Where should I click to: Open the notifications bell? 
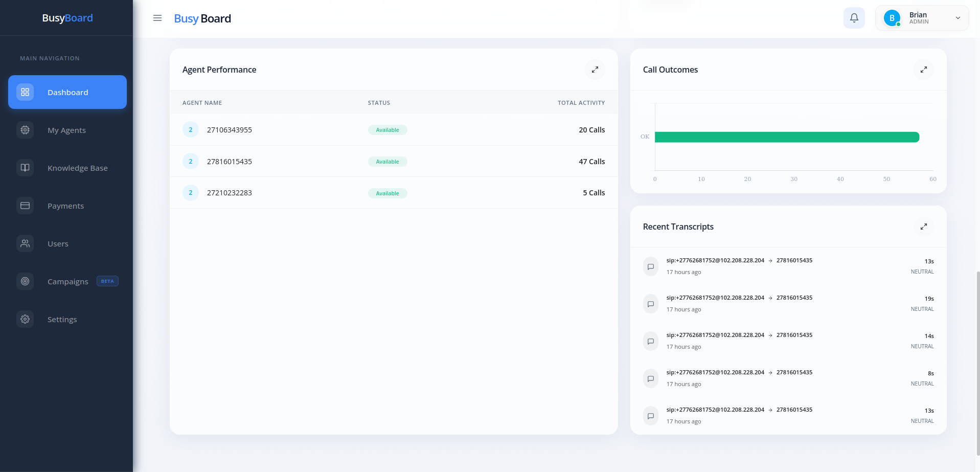click(x=854, y=18)
